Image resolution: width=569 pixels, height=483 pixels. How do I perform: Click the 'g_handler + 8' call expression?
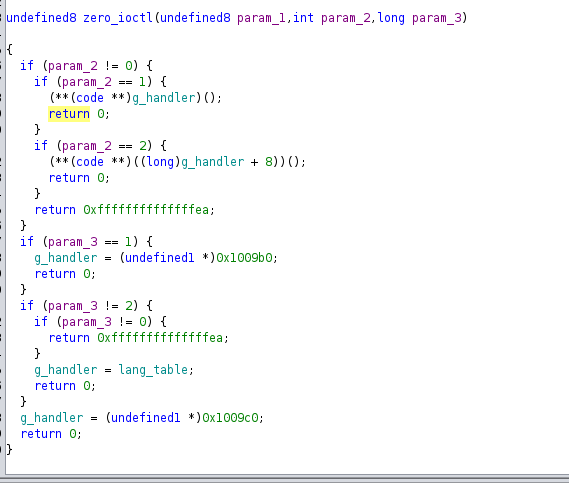coord(177,162)
